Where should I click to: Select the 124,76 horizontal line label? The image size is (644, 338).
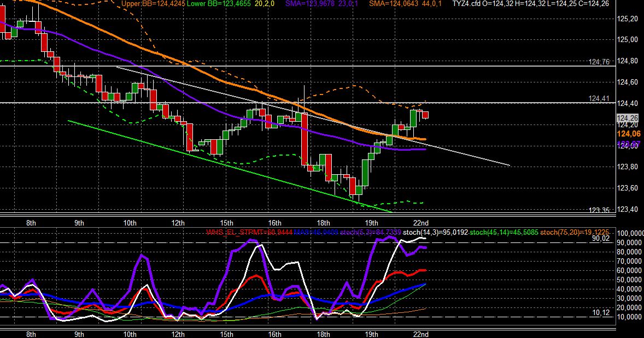599,62
